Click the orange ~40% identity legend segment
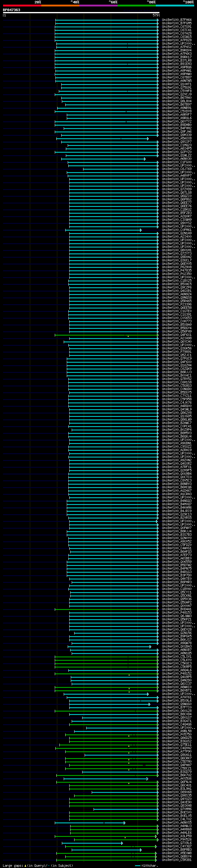Screen dimensions: 197x868 [60, 6]
